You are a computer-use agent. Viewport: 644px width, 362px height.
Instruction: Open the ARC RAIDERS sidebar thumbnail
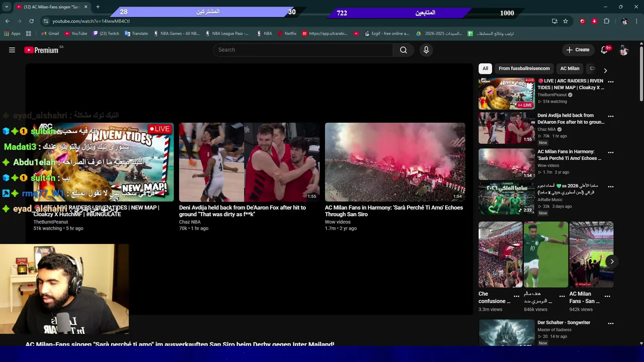pos(507,94)
